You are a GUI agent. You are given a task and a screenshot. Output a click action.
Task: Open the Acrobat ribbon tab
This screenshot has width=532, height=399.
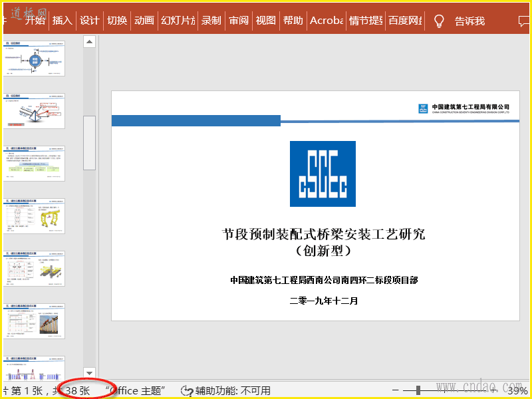click(327, 21)
